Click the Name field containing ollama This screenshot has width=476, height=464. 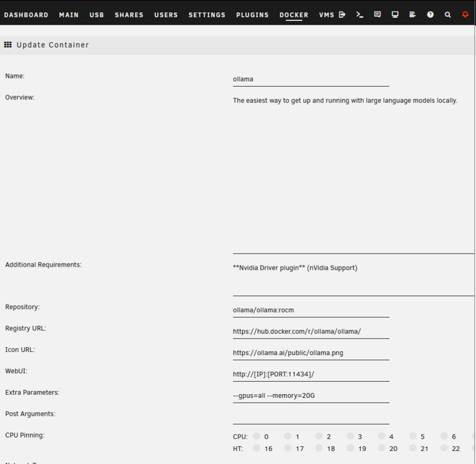[311, 79]
